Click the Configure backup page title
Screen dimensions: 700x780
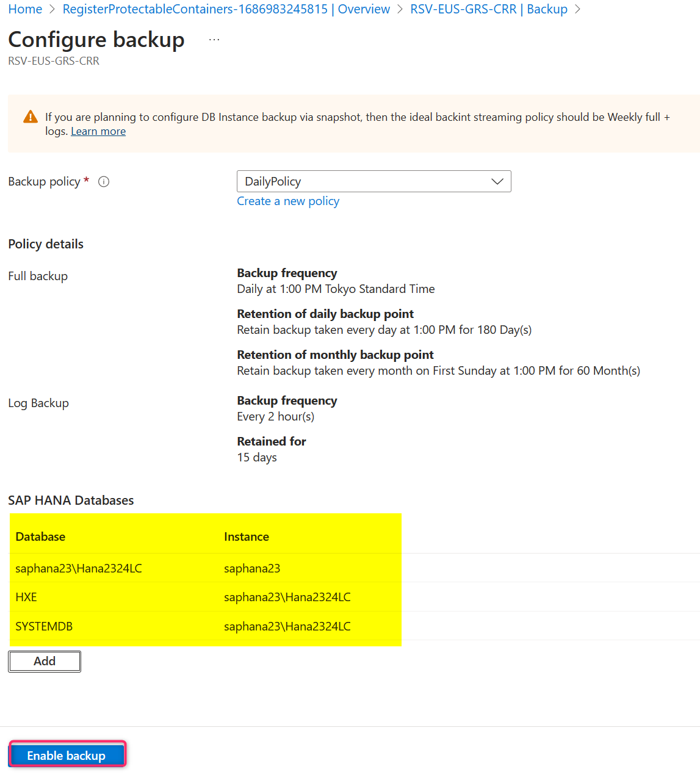96,40
